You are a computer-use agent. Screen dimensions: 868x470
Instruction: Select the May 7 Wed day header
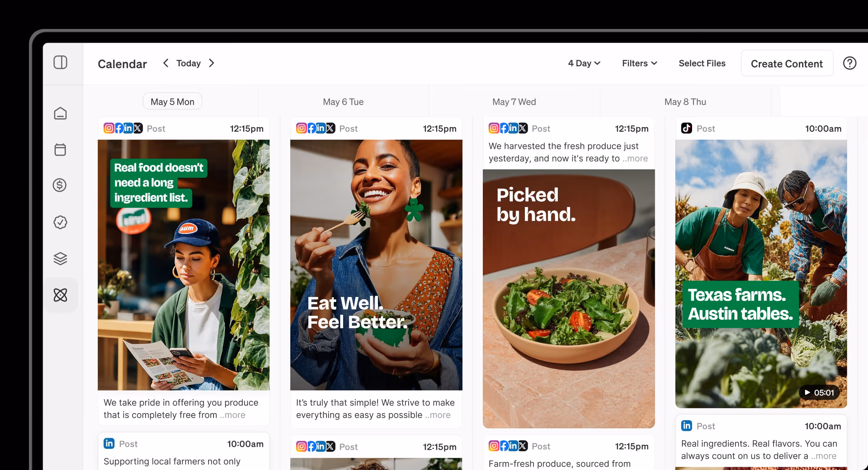514,102
